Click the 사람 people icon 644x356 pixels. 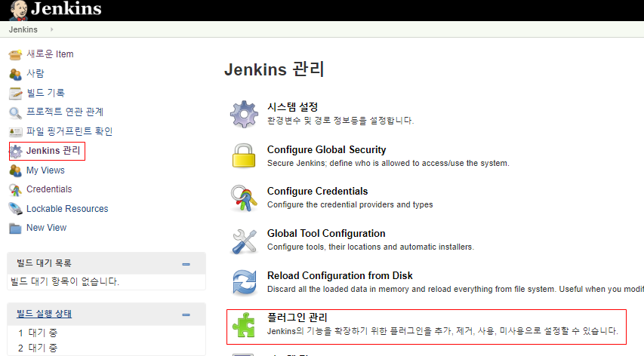point(15,74)
